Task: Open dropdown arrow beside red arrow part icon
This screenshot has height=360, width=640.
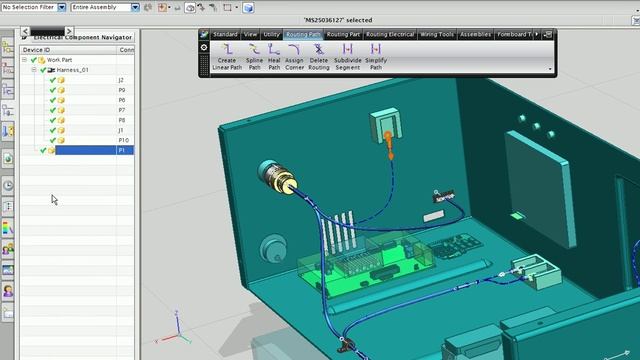Action: click(169, 7)
